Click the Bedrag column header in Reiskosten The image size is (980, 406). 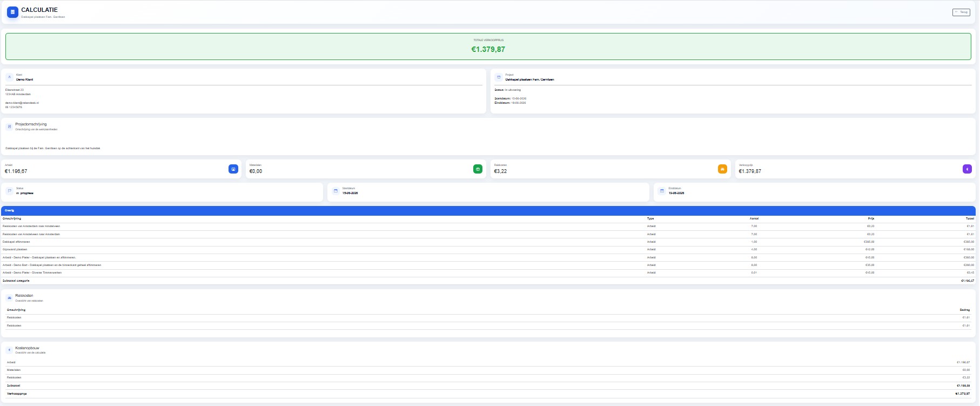(x=965, y=310)
